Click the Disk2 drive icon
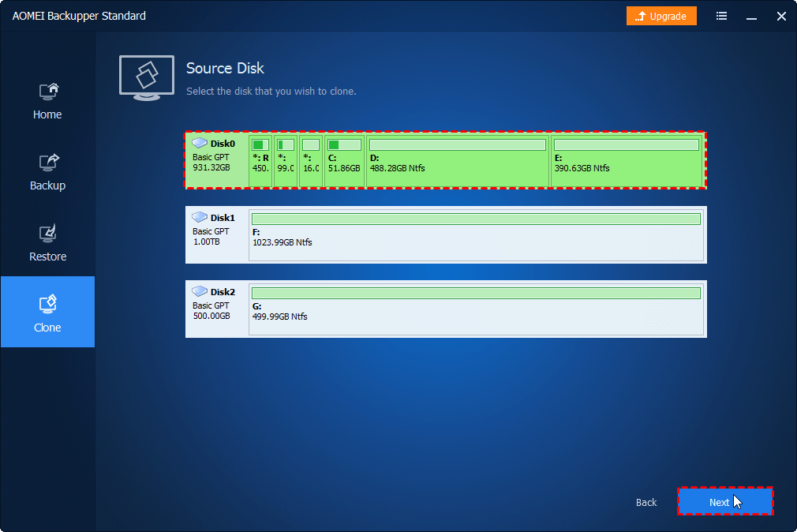Screen dimensions: 797x532 coord(199,291)
